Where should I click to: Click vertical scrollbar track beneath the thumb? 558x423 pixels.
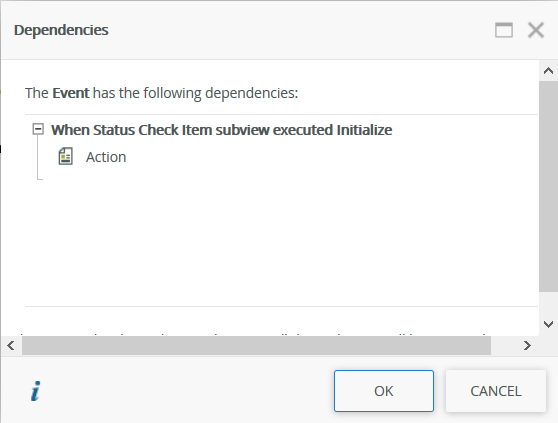tap(548, 303)
